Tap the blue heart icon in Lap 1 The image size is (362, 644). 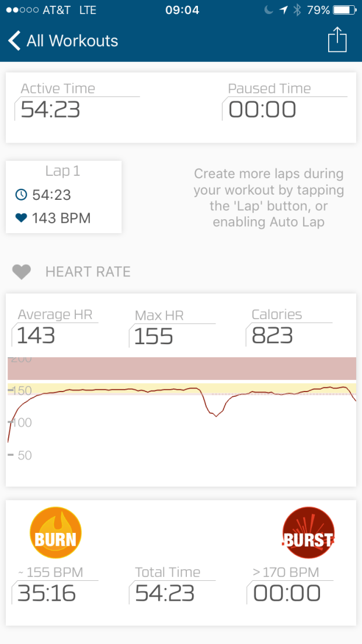21,218
